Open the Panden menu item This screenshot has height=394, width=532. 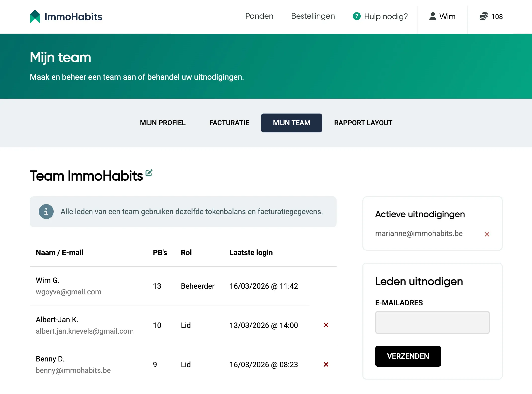click(x=259, y=16)
